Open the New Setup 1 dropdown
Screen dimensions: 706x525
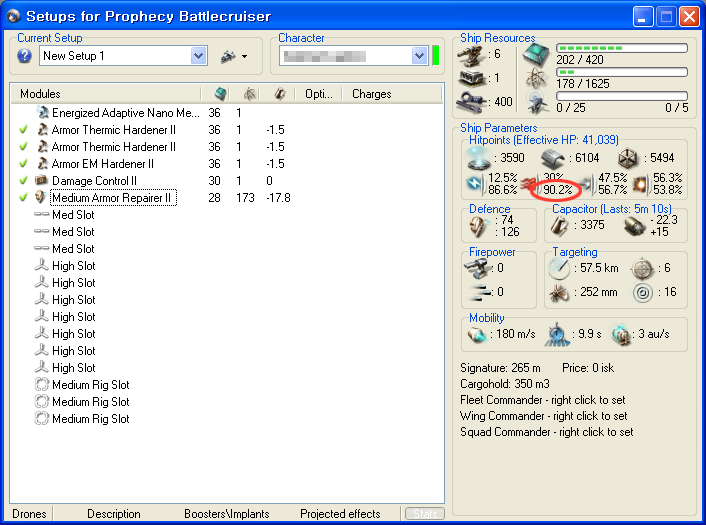198,56
